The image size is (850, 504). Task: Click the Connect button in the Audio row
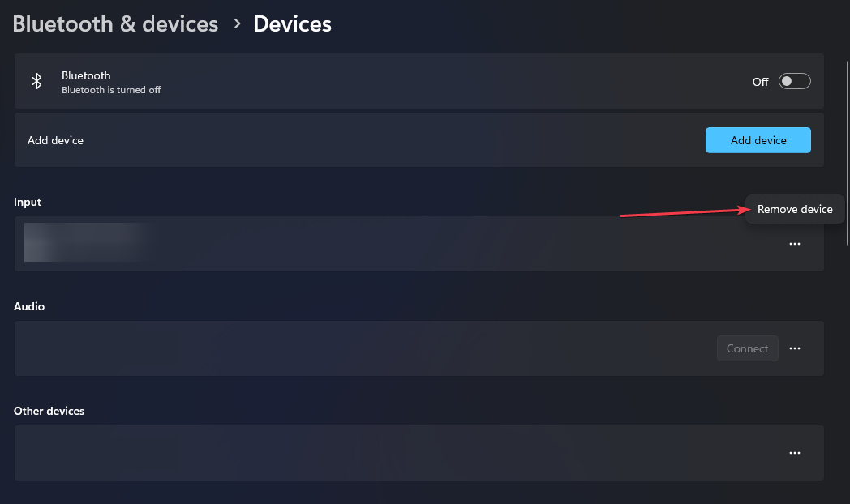click(747, 348)
